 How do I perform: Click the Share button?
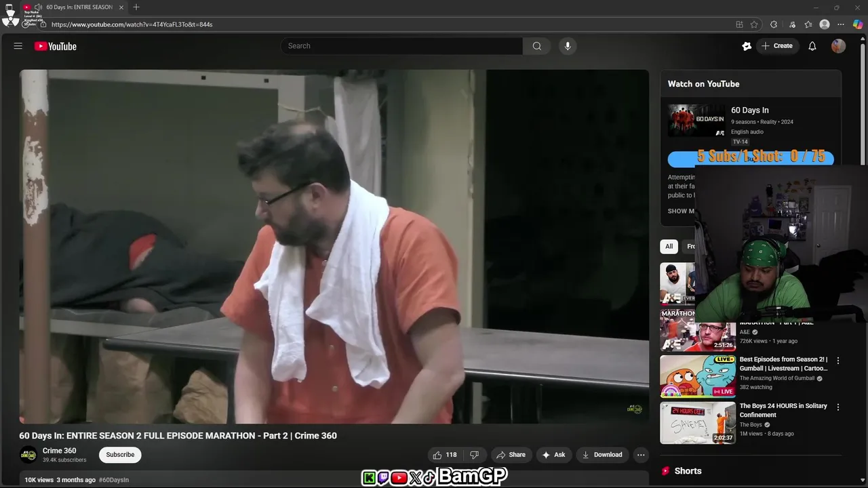(511, 455)
